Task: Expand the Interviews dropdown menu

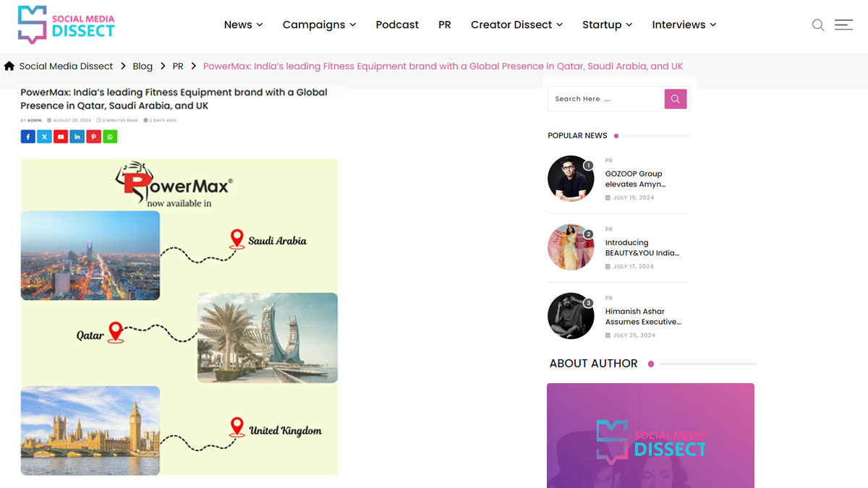Action: [684, 25]
